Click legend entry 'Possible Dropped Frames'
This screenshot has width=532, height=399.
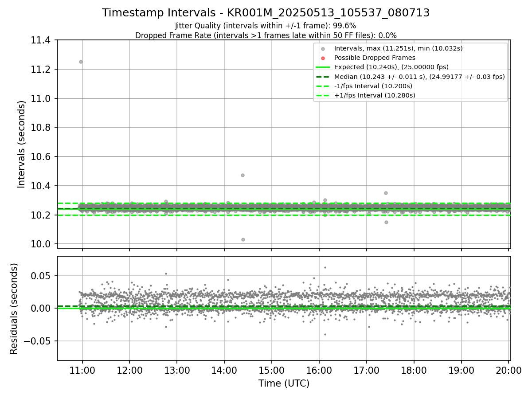[375, 58]
